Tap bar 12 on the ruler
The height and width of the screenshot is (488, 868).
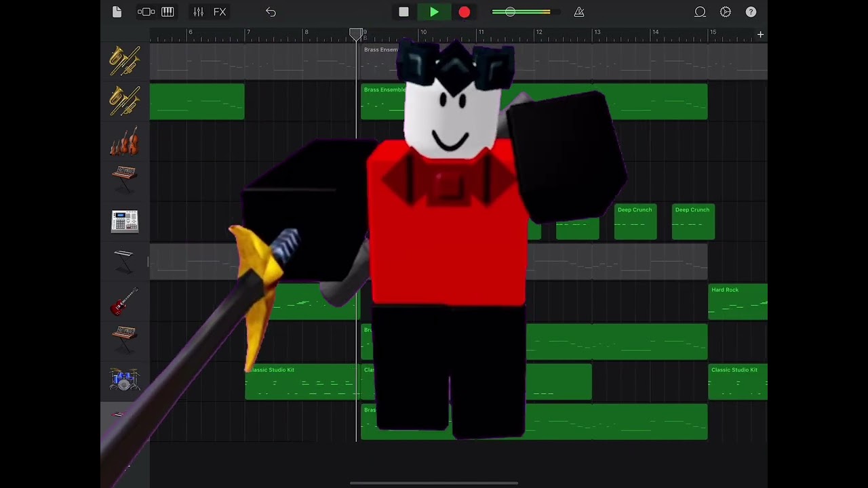pos(539,32)
